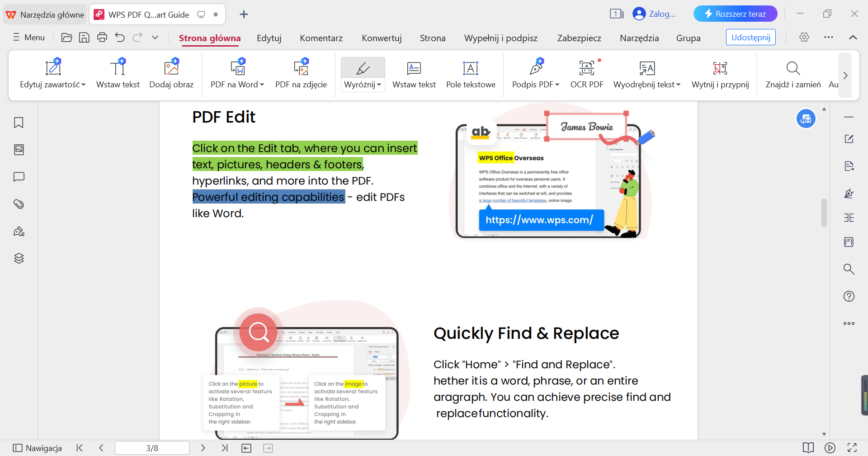This screenshot has height=456, width=868.
Task: Select the Wstaw tekst tool with blue badge
Action: click(118, 74)
